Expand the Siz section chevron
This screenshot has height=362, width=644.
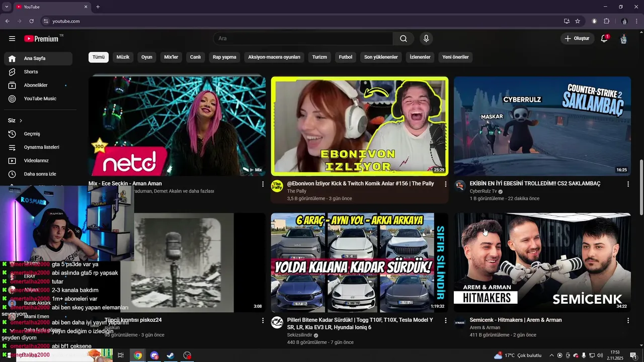(x=21, y=121)
